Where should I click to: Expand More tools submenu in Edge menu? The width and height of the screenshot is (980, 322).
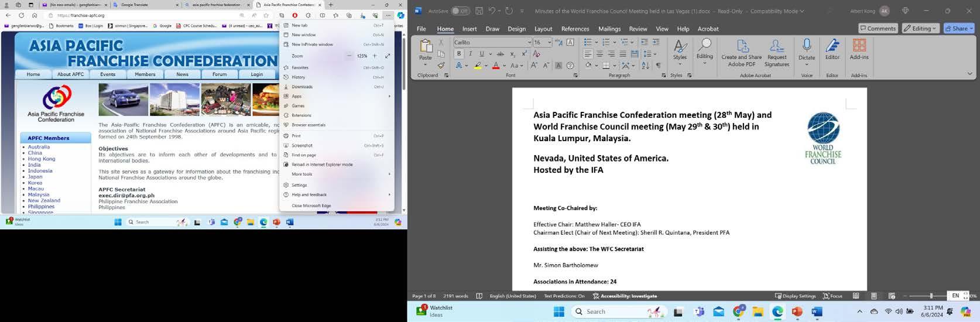point(337,174)
